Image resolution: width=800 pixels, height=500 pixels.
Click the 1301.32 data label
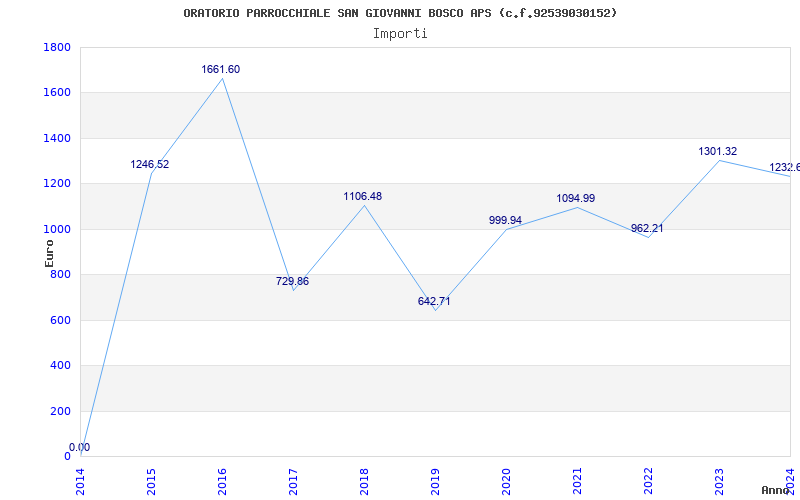(x=717, y=152)
